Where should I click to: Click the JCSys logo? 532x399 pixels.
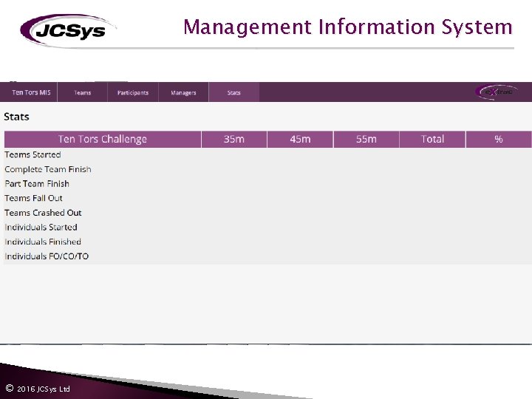[68, 30]
